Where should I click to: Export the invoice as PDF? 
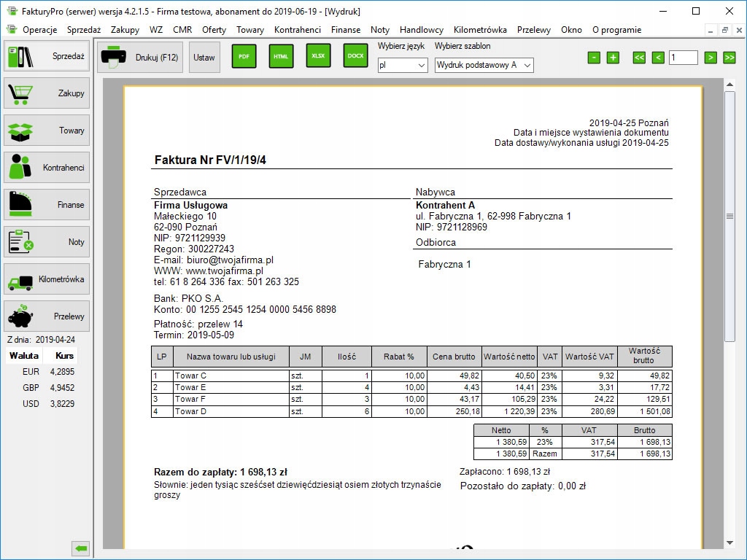pyautogui.click(x=244, y=56)
